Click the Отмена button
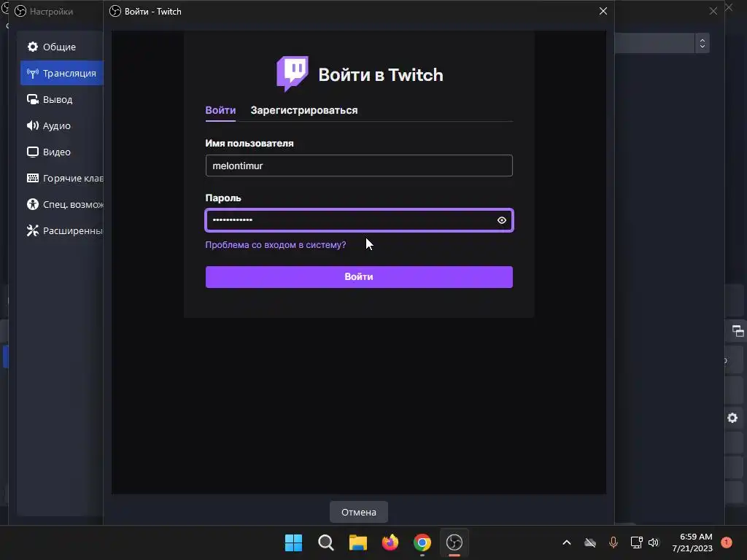This screenshot has height=560, width=747. [x=359, y=512]
